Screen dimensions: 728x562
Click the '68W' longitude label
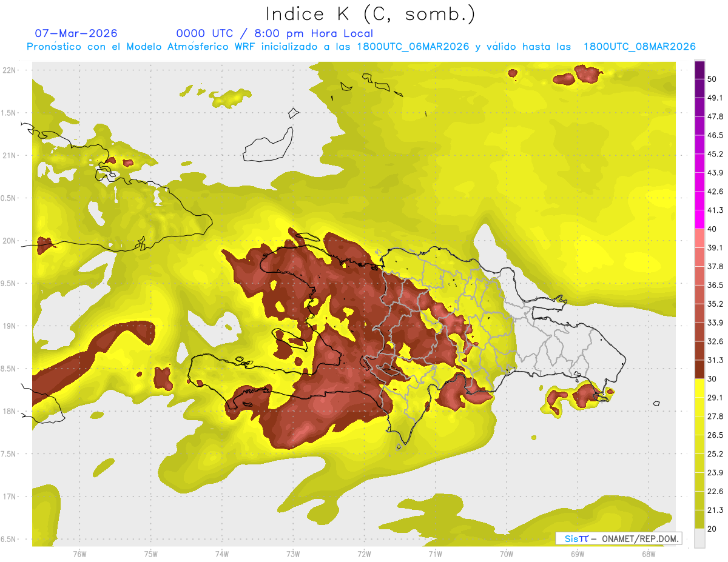point(649,554)
